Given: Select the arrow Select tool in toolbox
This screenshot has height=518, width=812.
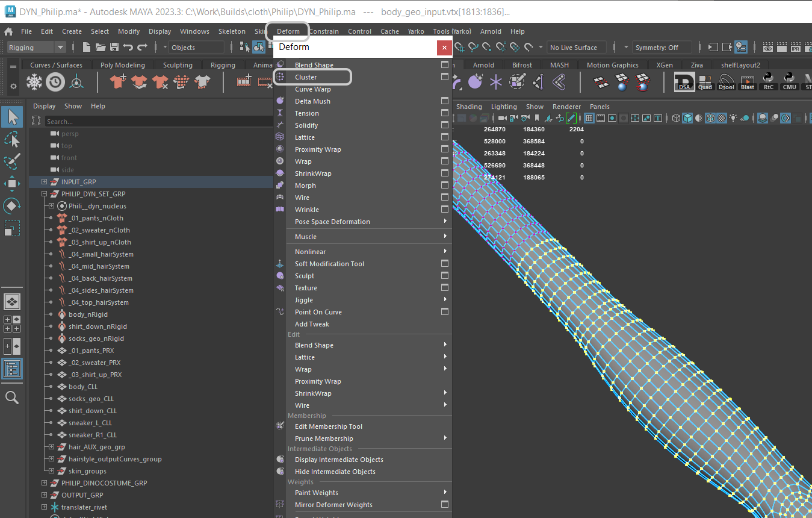Looking at the screenshot, I should click(12, 117).
